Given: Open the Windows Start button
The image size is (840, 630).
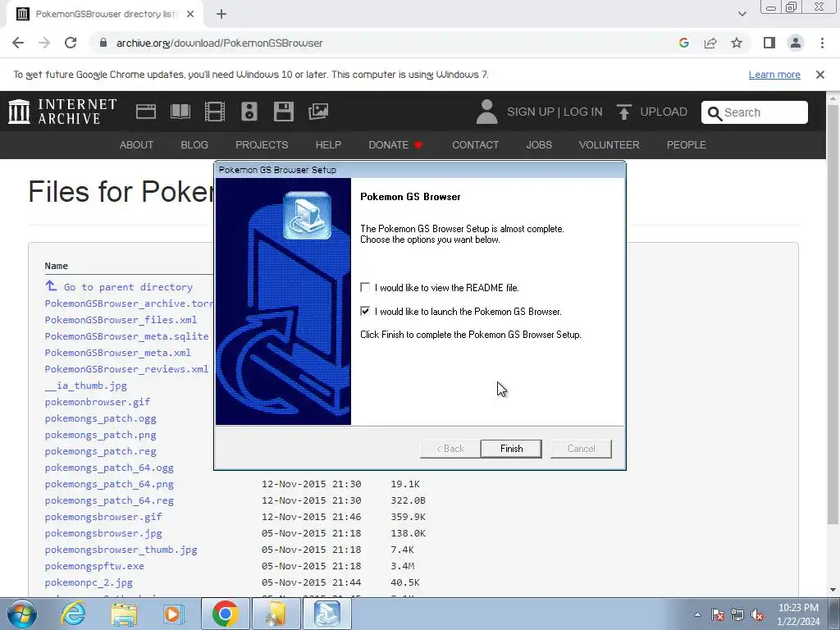Looking at the screenshot, I should pos(21,614).
